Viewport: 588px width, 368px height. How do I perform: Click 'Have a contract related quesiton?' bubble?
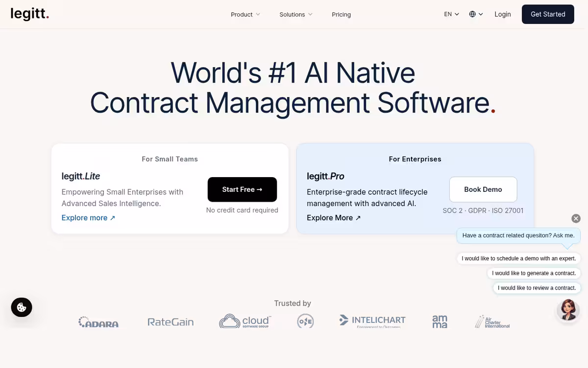tap(518, 236)
